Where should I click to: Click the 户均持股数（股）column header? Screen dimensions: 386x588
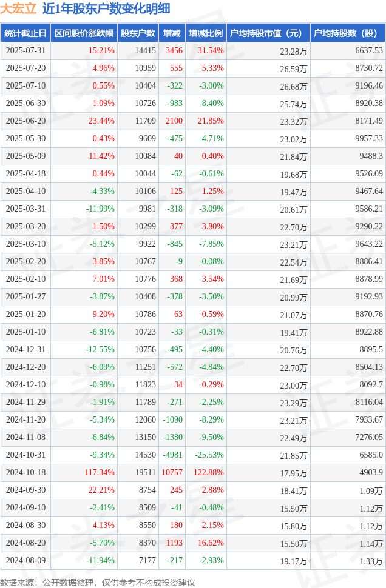point(348,33)
